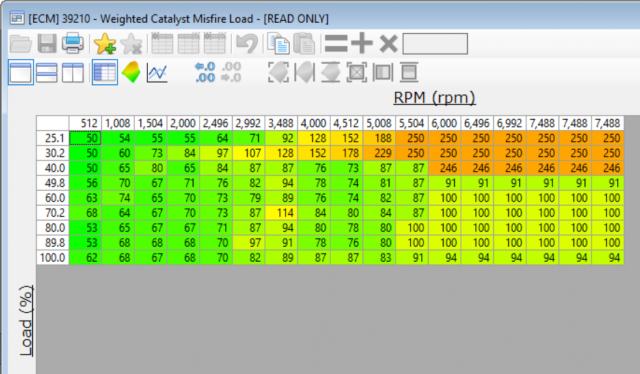640x374 pixels.
Task: Click the Print table icon
Action: click(73, 43)
